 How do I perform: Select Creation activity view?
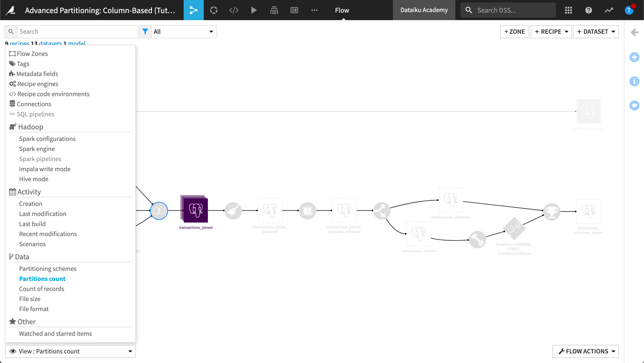tap(31, 204)
